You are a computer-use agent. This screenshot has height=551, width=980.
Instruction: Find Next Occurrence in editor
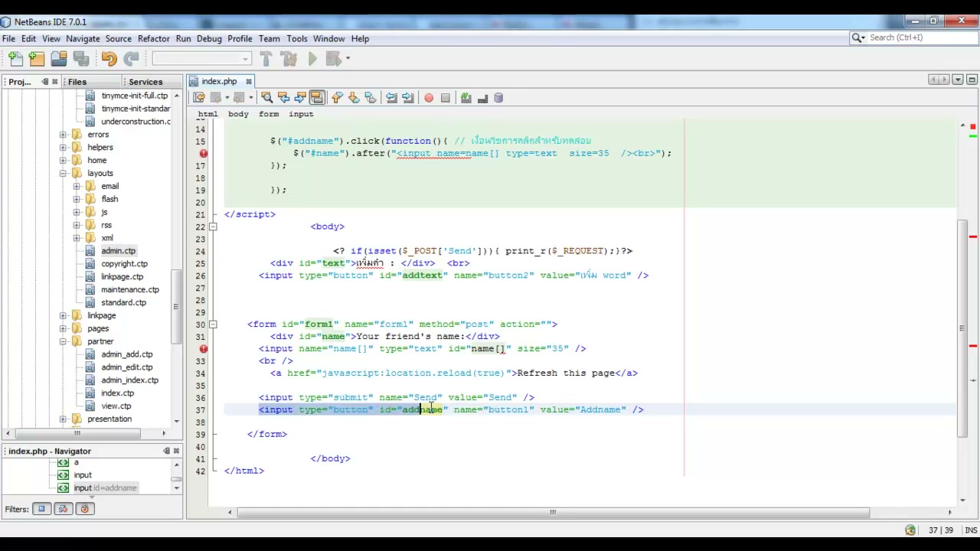(x=300, y=98)
